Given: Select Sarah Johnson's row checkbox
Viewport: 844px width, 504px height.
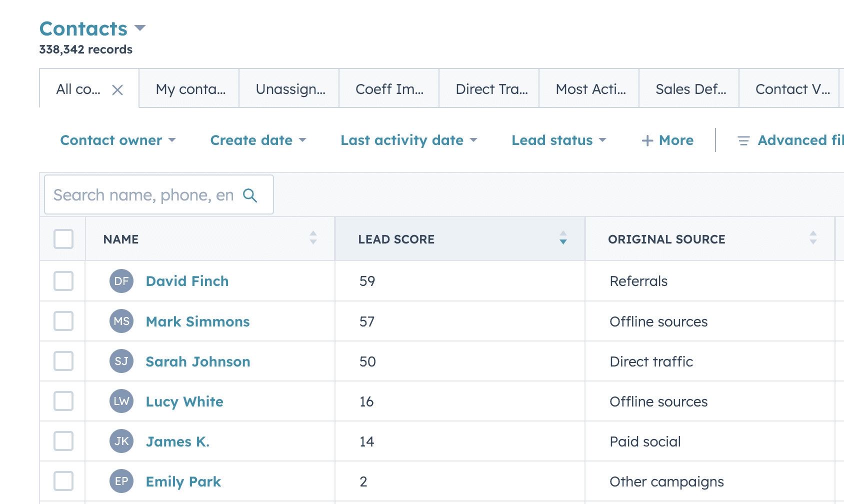Looking at the screenshot, I should pyautogui.click(x=63, y=361).
